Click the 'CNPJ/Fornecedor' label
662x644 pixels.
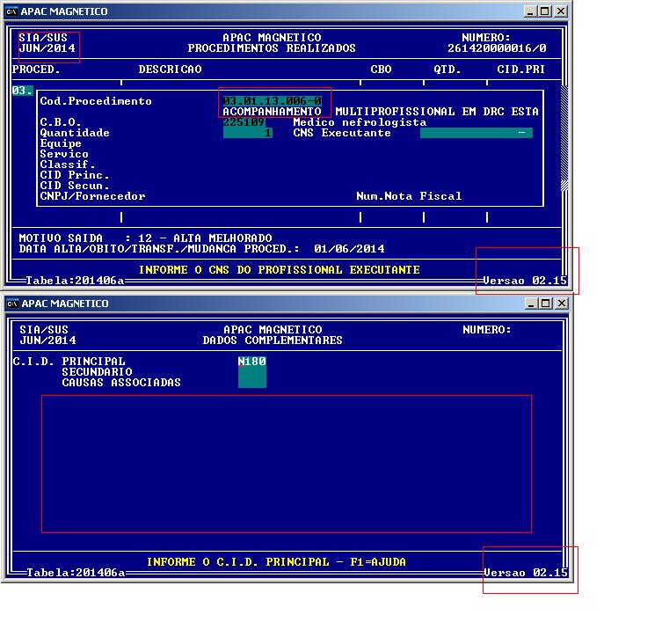click(92, 196)
